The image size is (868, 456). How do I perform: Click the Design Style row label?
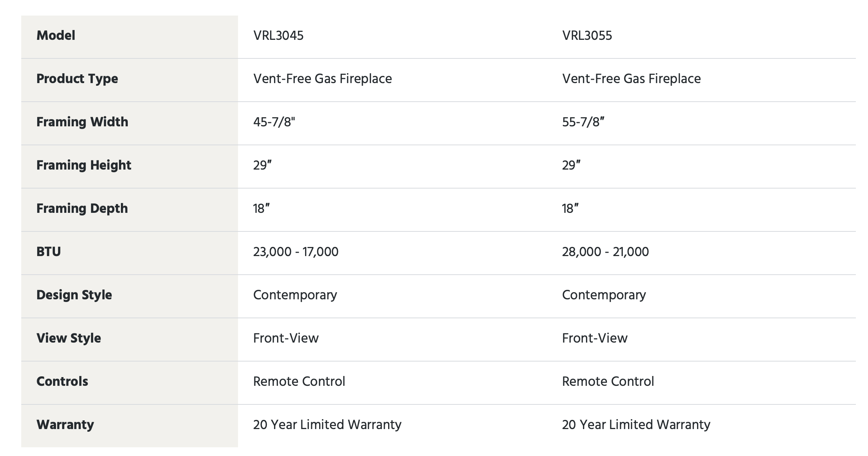(x=74, y=295)
